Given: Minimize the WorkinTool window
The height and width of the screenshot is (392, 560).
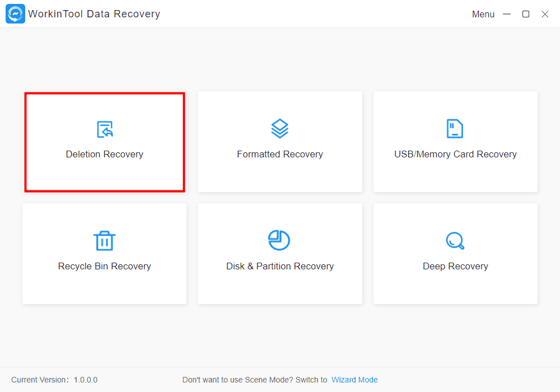Looking at the screenshot, I should pos(507,14).
